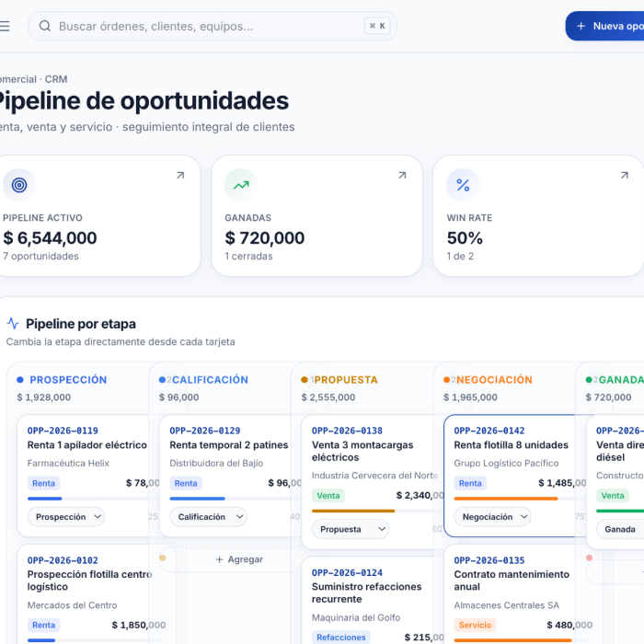
Task: Click Renta tag on Mercados del Centro card
Action: (43, 625)
